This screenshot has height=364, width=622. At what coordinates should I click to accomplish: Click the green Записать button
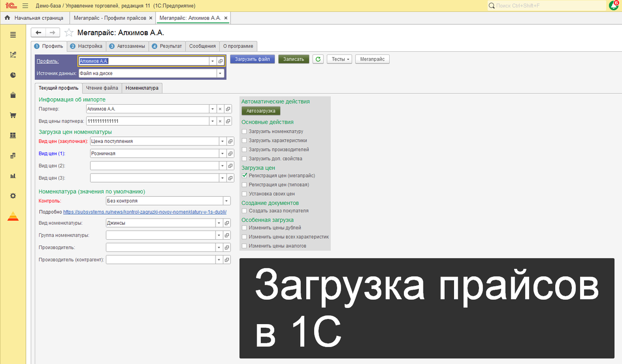tap(294, 60)
